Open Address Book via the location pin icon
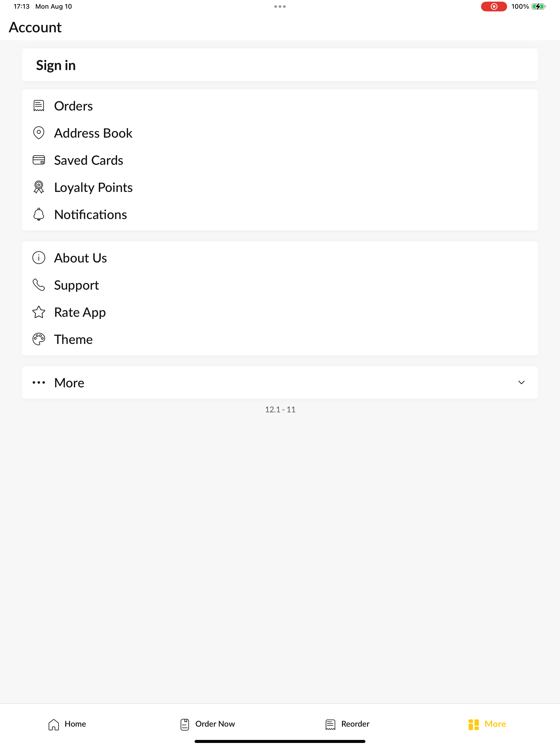 click(x=39, y=133)
